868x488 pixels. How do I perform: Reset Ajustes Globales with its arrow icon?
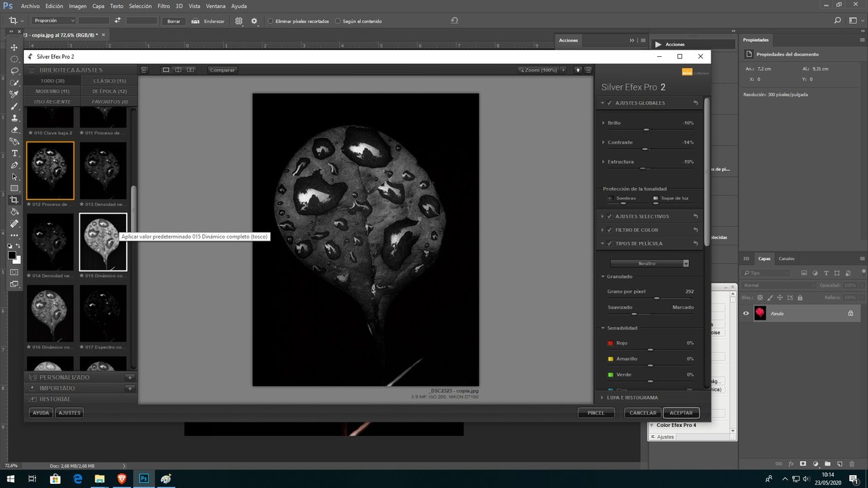pyautogui.click(x=696, y=103)
